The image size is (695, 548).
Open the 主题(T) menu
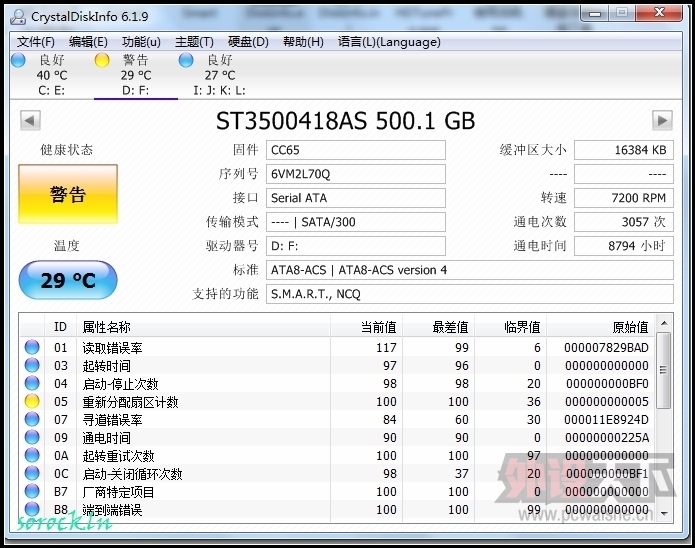click(x=194, y=42)
